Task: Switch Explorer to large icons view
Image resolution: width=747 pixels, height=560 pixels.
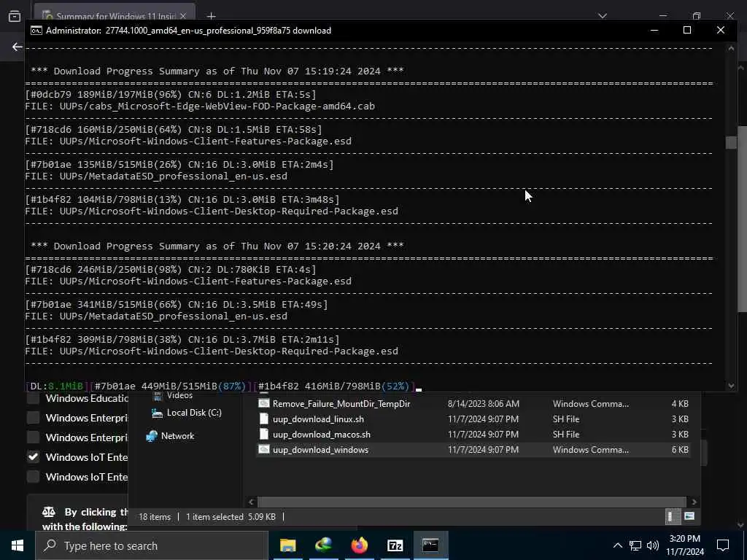Action: [x=689, y=516]
